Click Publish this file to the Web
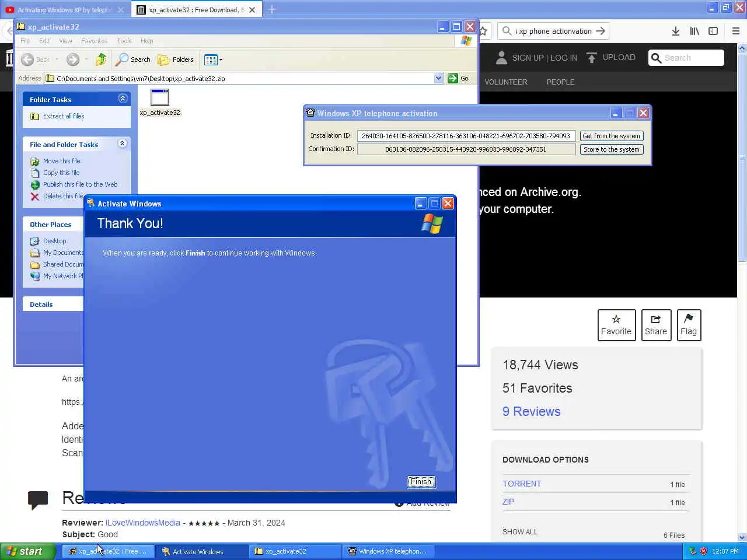Screen dimensions: 747x560 pos(81,184)
